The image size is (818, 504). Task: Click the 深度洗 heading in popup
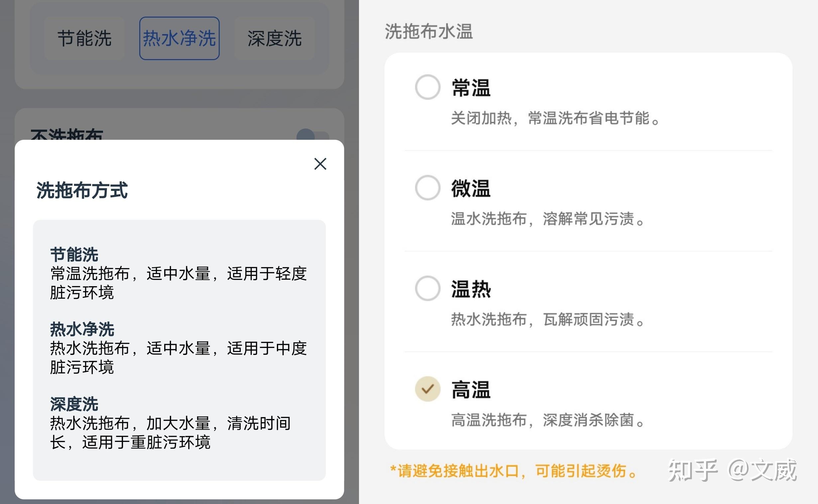pyautogui.click(x=74, y=404)
